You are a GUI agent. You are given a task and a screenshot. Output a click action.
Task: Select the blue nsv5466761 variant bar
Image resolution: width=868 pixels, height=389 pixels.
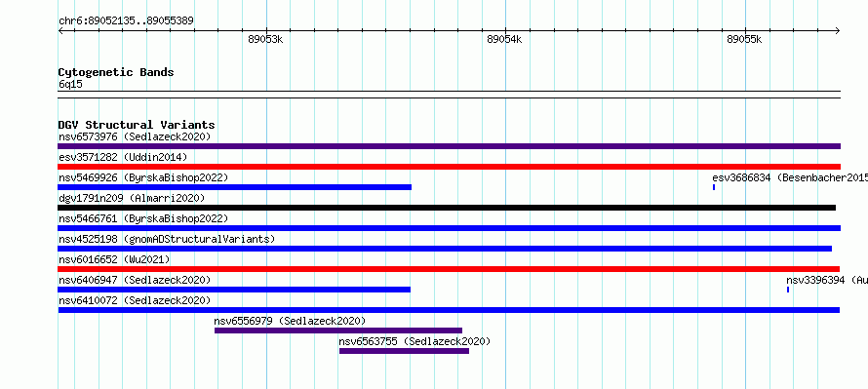[x=449, y=228]
